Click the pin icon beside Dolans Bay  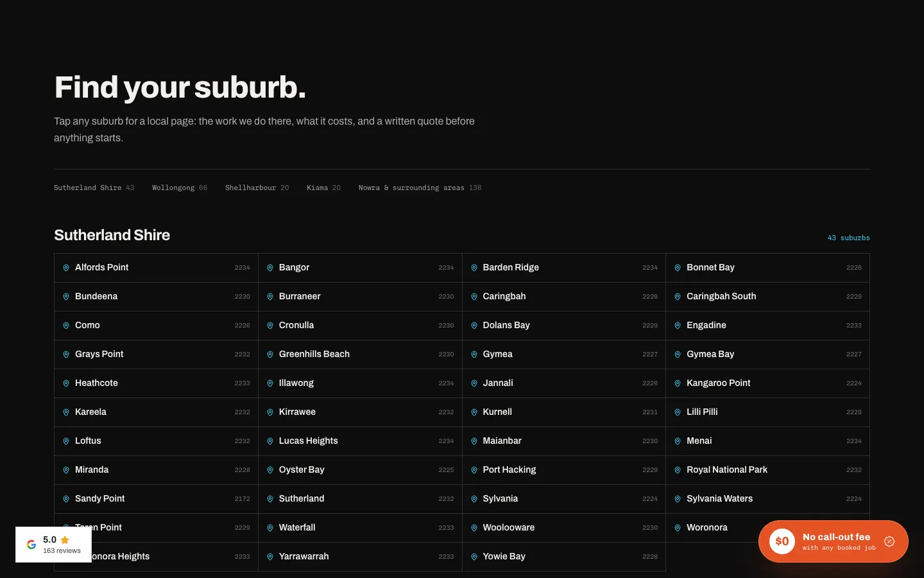[474, 326]
